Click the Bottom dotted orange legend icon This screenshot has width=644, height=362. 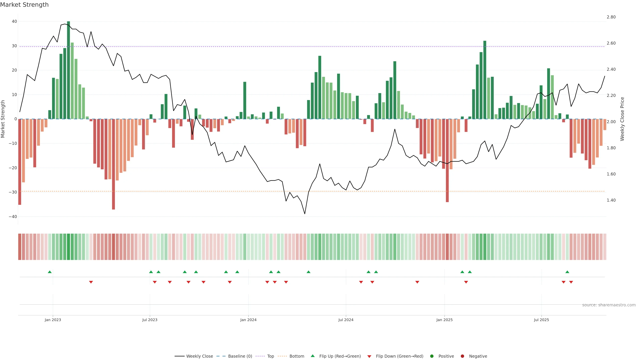click(x=282, y=356)
